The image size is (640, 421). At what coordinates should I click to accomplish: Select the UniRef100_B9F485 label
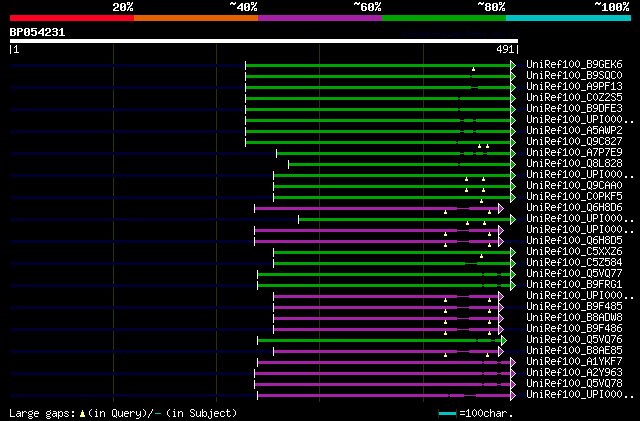[x=574, y=307]
